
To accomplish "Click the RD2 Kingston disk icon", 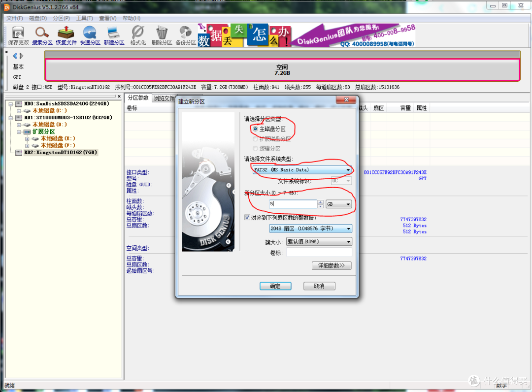I will [x=19, y=153].
